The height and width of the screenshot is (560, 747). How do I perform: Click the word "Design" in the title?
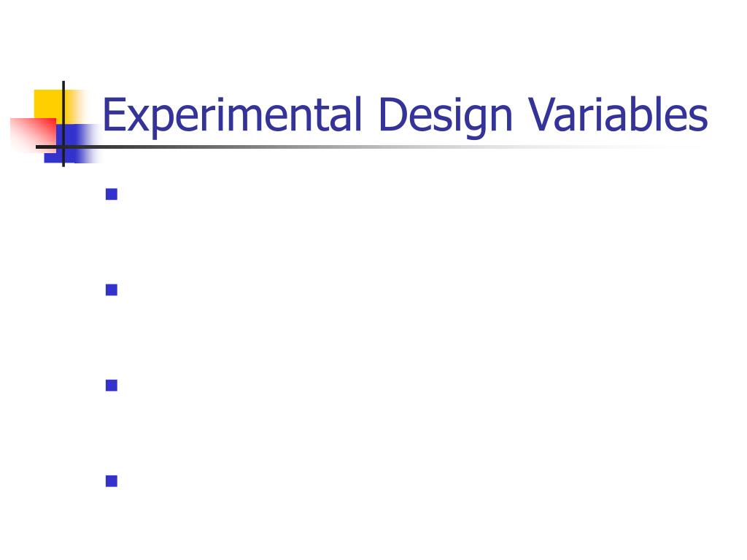point(446,115)
